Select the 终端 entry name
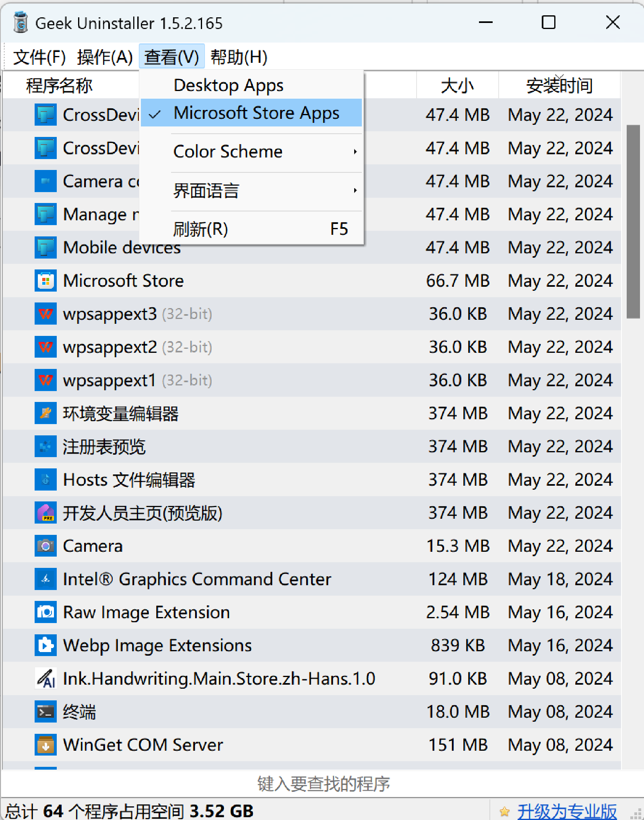The image size is (644, 820). [x=79, y=712]
